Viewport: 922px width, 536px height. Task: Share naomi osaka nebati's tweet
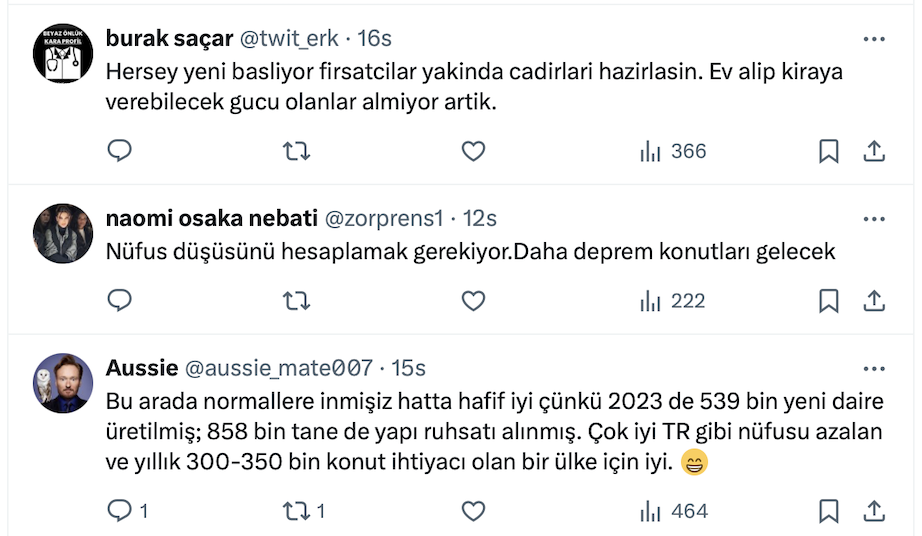tap(873, 300)
